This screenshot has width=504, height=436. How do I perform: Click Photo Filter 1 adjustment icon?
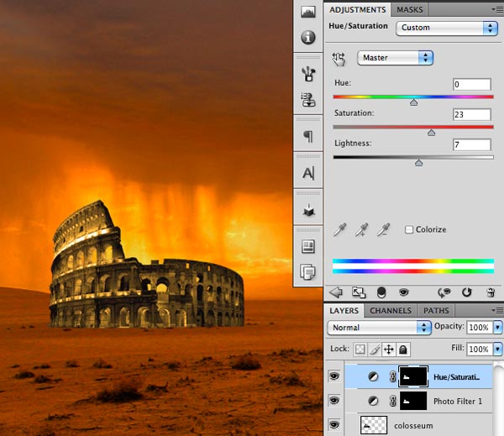373,401
